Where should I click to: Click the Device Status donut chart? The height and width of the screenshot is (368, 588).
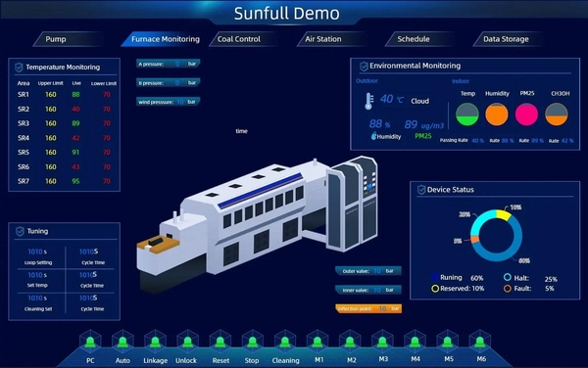(x=496, y=236)
